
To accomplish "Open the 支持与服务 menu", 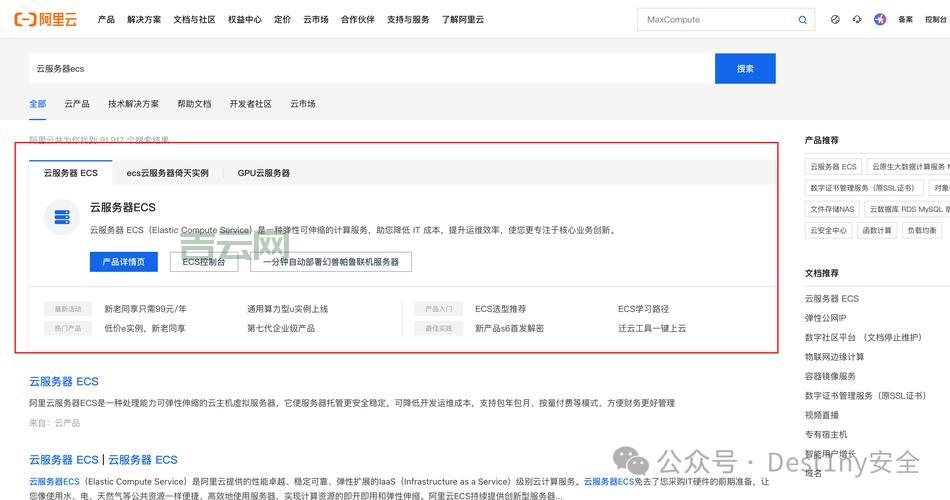I will 408,19.
